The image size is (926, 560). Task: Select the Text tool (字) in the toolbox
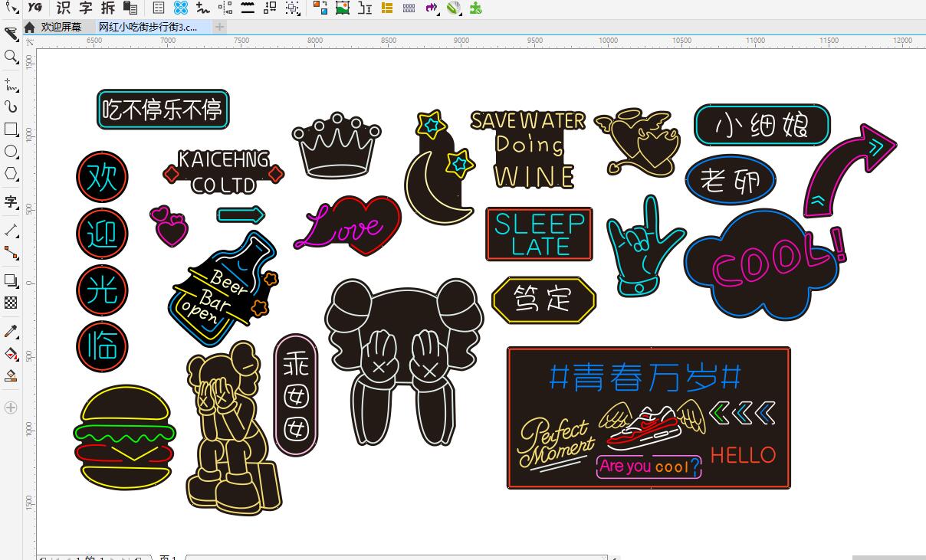coord(11,201)
